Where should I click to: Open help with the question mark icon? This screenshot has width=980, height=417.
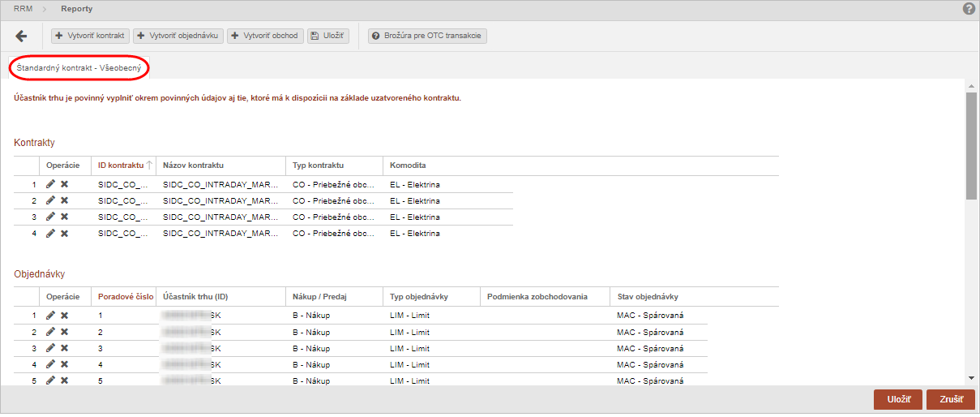click(969, 9)
